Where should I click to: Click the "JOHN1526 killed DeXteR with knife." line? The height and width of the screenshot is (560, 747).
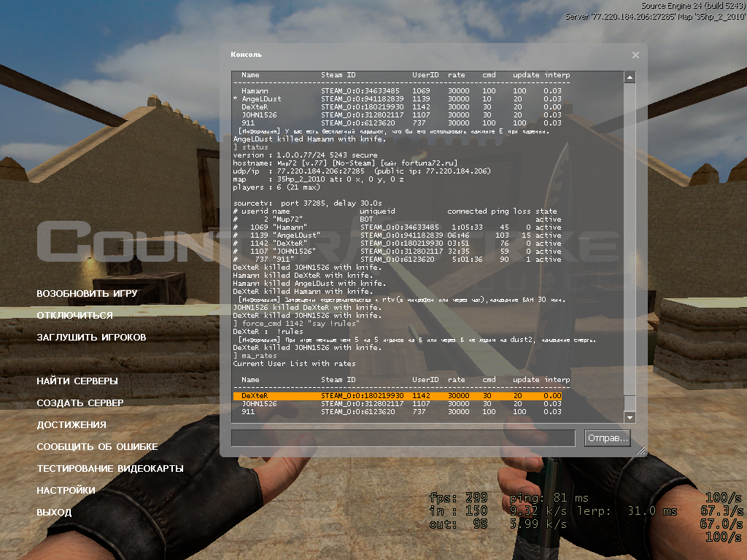(307, 308)
